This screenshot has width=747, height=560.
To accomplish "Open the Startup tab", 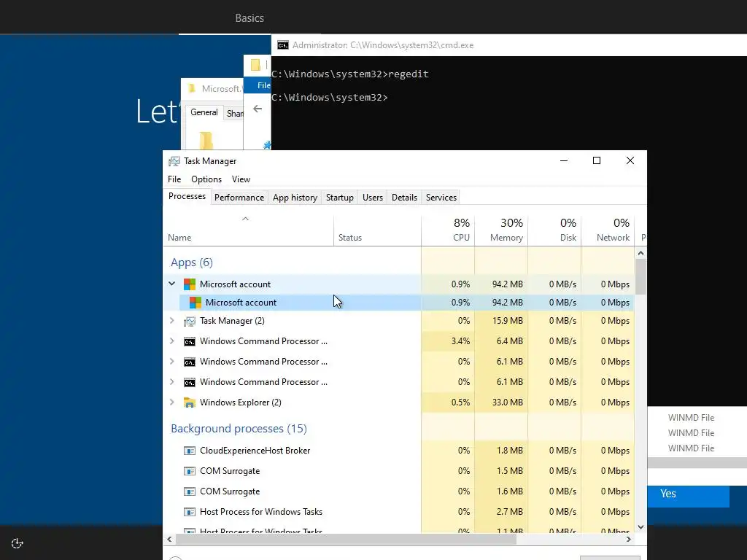I will point(340,198).
